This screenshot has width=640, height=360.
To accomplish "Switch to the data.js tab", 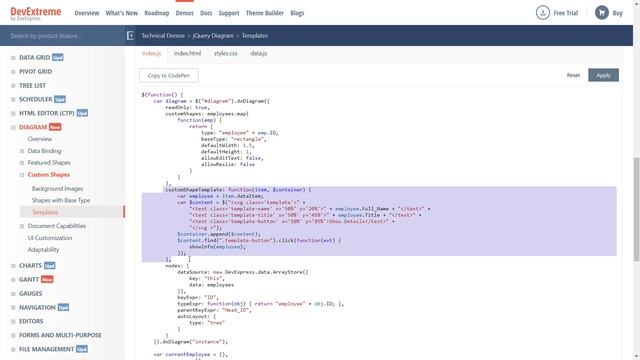I will [258, 53].
